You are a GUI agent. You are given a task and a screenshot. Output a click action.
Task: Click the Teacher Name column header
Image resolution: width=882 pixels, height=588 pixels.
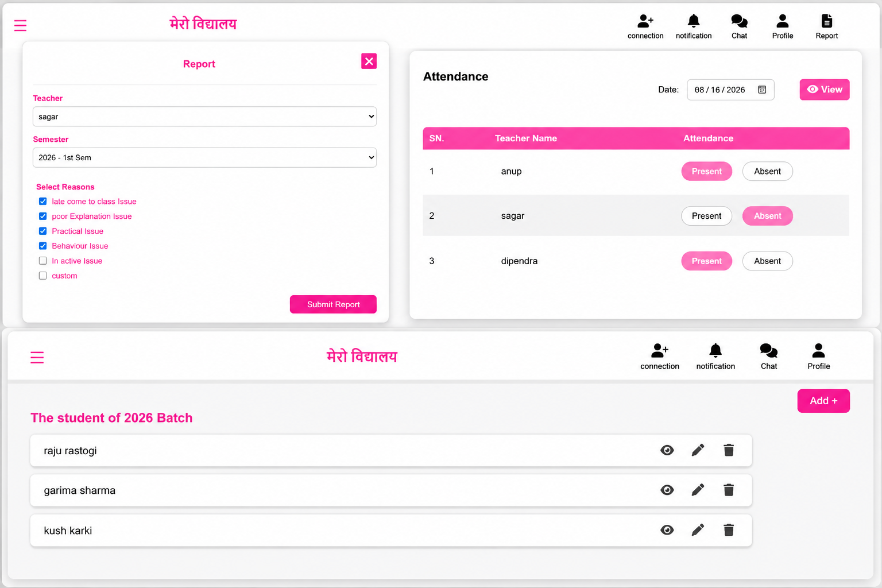[526, 138]
